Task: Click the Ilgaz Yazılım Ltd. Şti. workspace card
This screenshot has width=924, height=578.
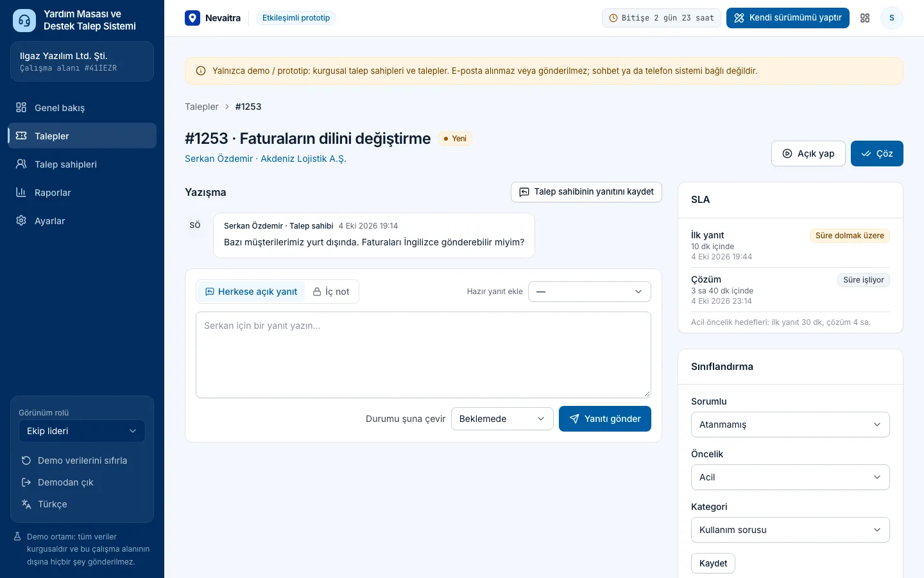Action: [82, 62]
